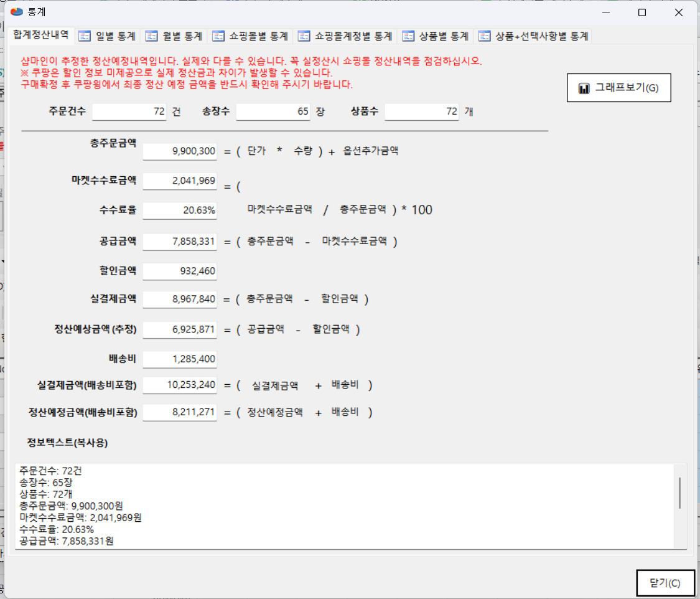Open the 그래프보기(G) graph view
The width and height of the screenshot is (700, 599).
tap(618, 88)
